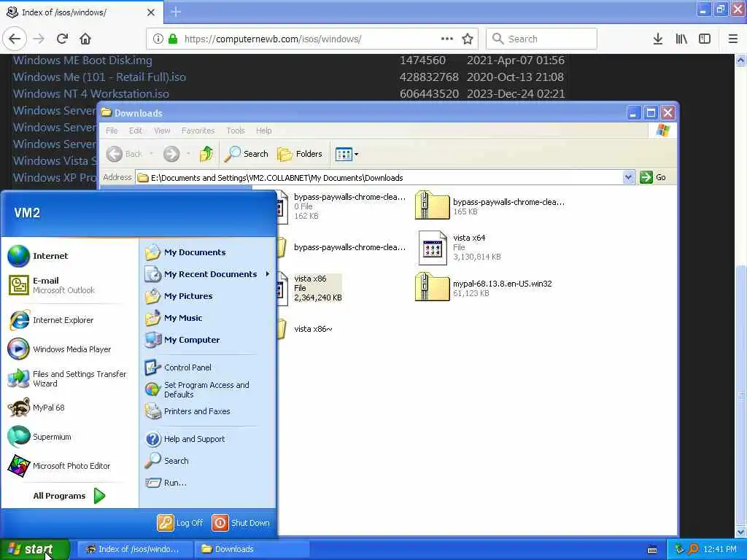Click the Up folder toolbar icon
The height and width of the screenshot is (560, 747).
[206, 154]
